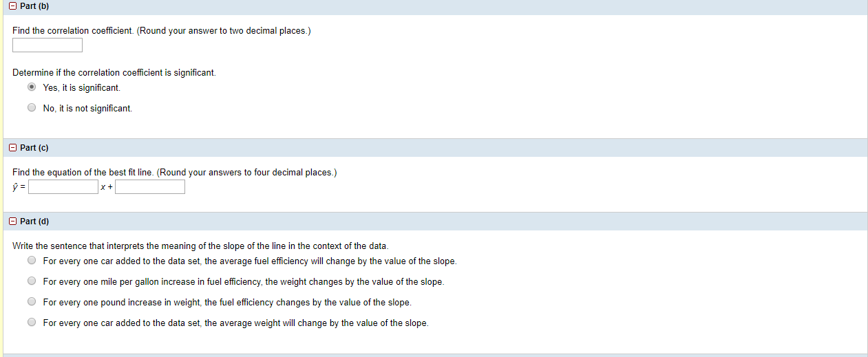Choose radio for one pound increase in weight
Viewport: 868px width, 357px height.
(x=32, y=302)
